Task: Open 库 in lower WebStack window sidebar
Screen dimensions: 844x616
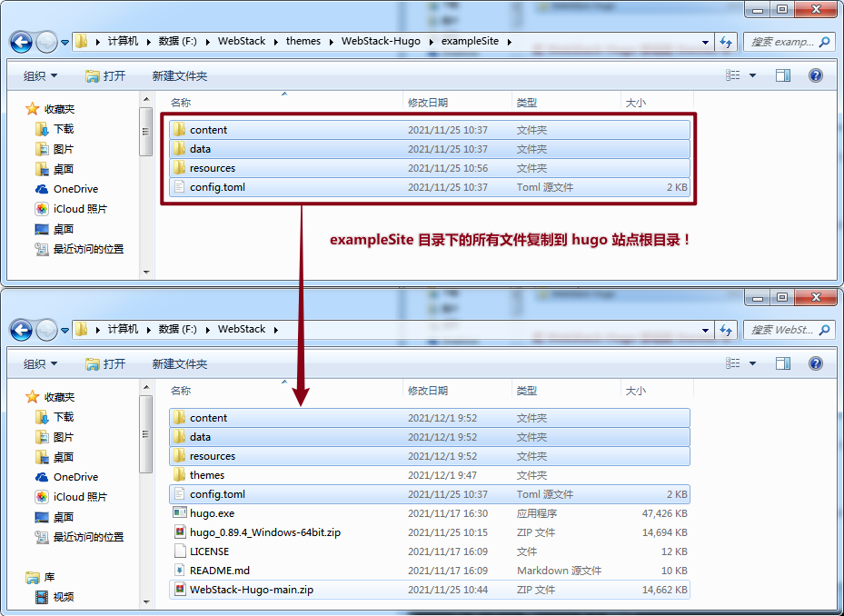Action: point(40,577)
